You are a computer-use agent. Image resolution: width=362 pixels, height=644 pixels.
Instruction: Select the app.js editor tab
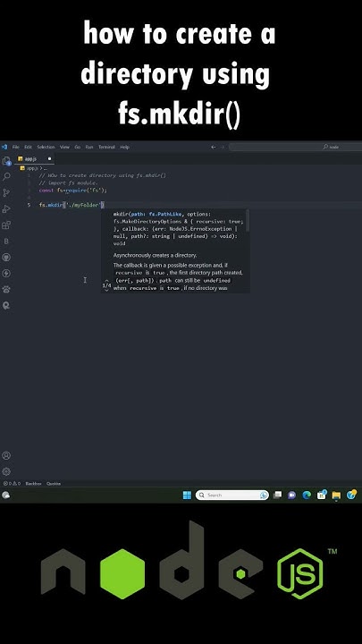point(35,158)
